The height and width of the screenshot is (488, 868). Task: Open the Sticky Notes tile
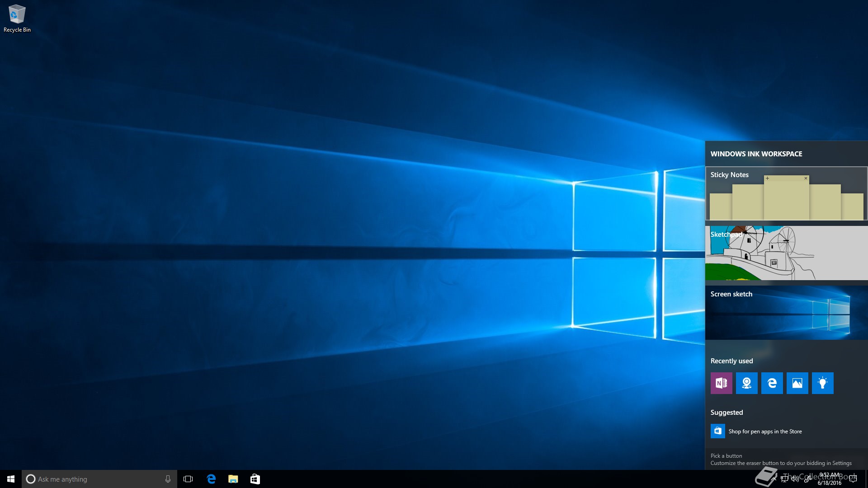[786, 193]
